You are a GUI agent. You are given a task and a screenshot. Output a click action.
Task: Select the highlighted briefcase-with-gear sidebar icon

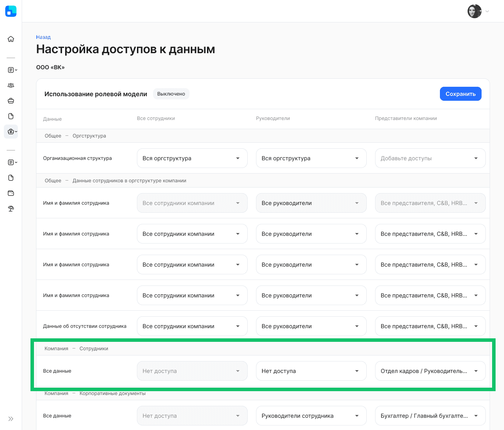tap(11, 132)
